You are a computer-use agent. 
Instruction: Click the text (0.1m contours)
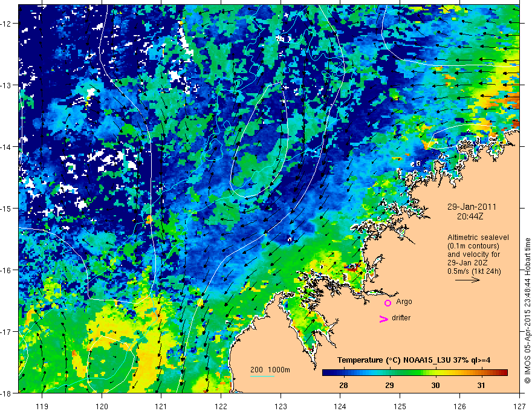tap(473, 246)
